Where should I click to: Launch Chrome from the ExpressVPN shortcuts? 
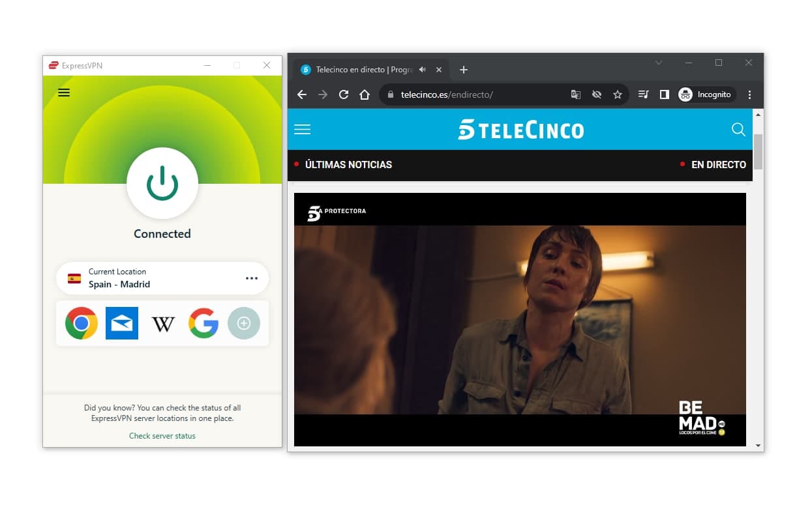[x=80, y=323]
